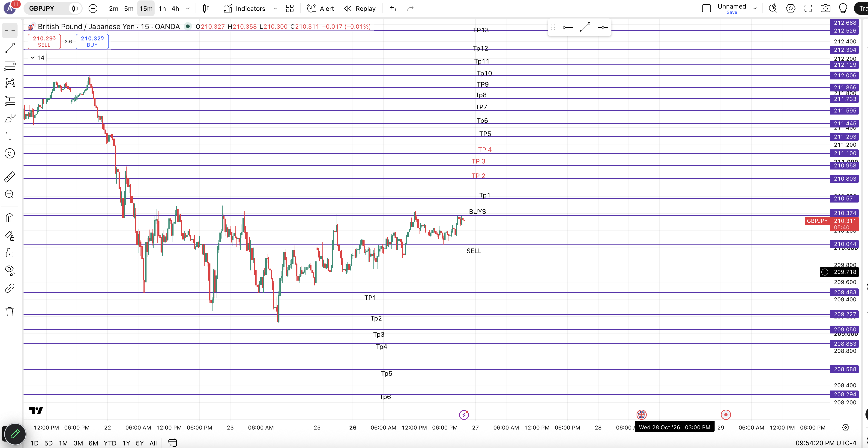
Task: Open the compare symbols icon beside GBPJPY
Action: click(x=75, y=9)
